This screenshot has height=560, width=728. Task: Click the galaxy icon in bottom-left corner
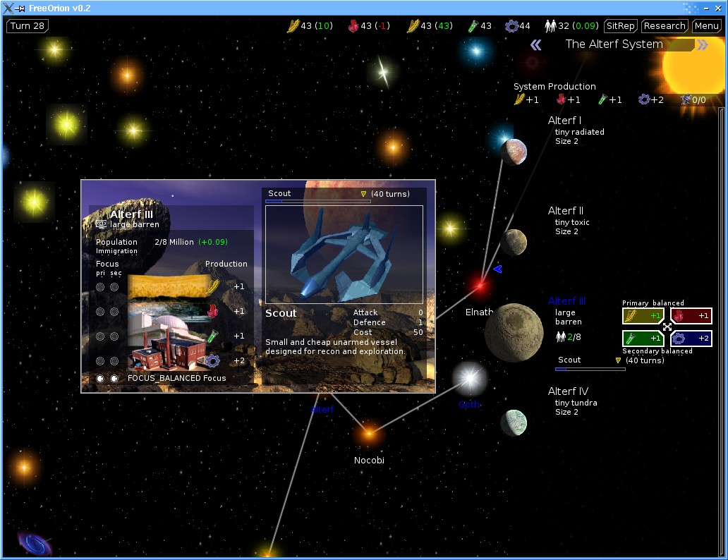(x=32, y=544)
